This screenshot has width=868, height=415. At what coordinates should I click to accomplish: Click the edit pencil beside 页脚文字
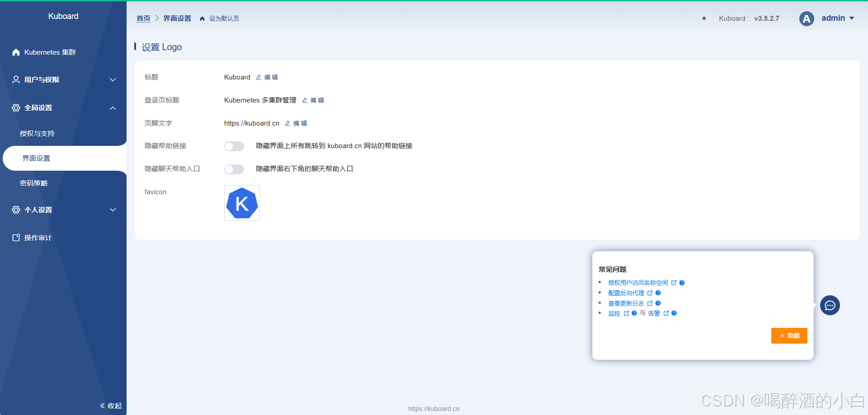pyautogui.click(x=287, y=123)
